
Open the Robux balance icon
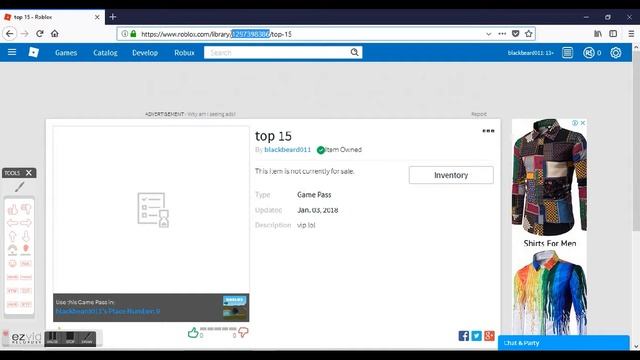pos(589,53)
